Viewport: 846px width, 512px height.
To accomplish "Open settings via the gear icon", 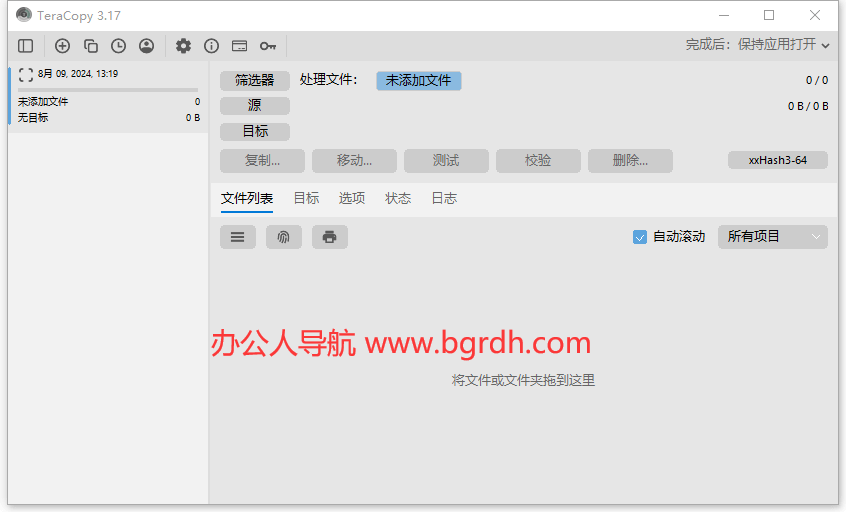I will tap(183, 45).
